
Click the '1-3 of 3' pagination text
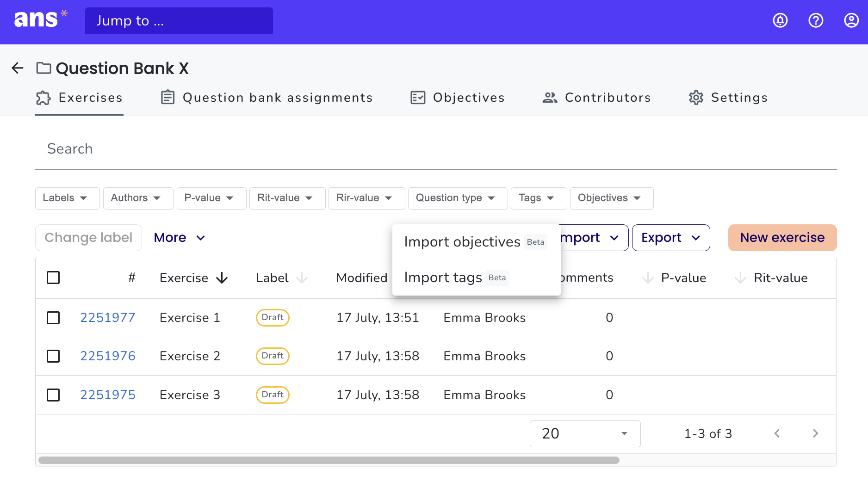708,434
